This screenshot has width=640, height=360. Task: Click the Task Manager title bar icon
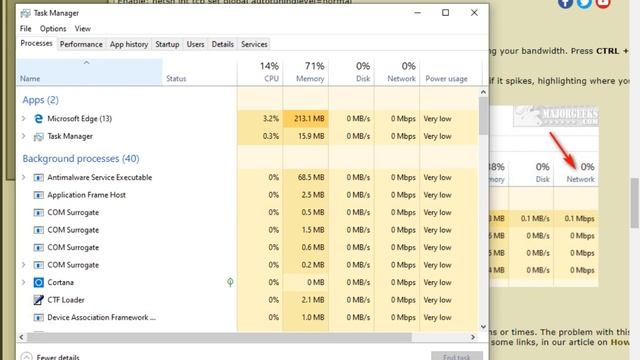tap(26, 13)
